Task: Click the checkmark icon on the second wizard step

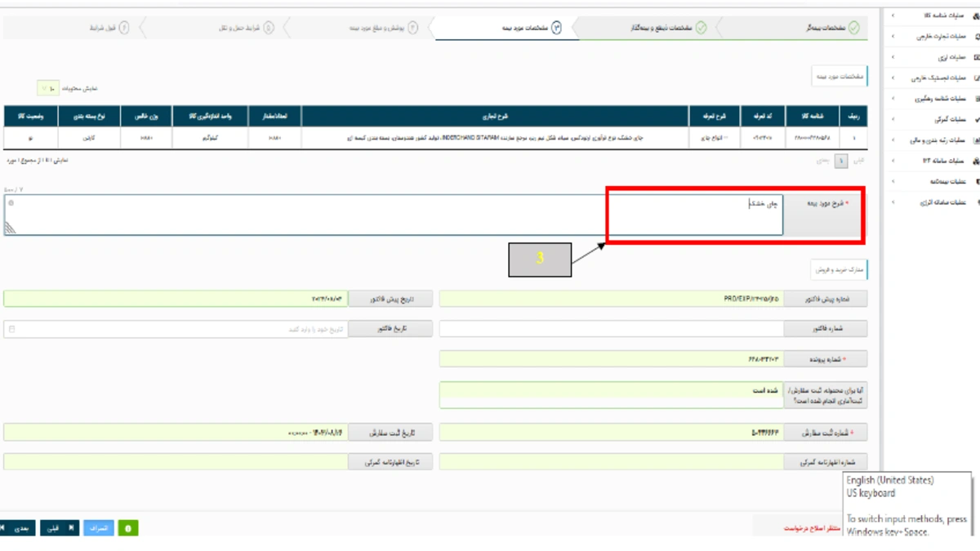Action: click(x=701, y=28)
